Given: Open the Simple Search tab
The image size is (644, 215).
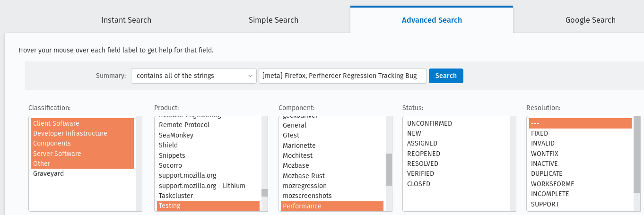Looking at the screenshot, I should coord(273,20).
